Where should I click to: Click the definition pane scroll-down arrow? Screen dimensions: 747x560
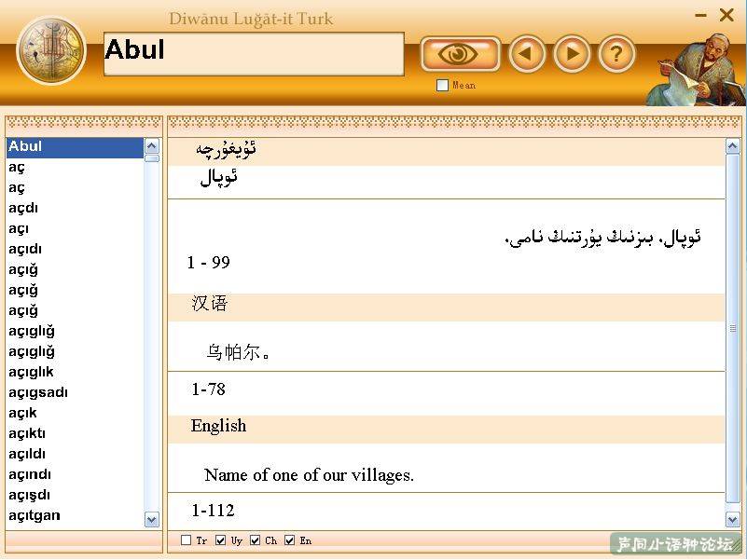tap(733, 520)
